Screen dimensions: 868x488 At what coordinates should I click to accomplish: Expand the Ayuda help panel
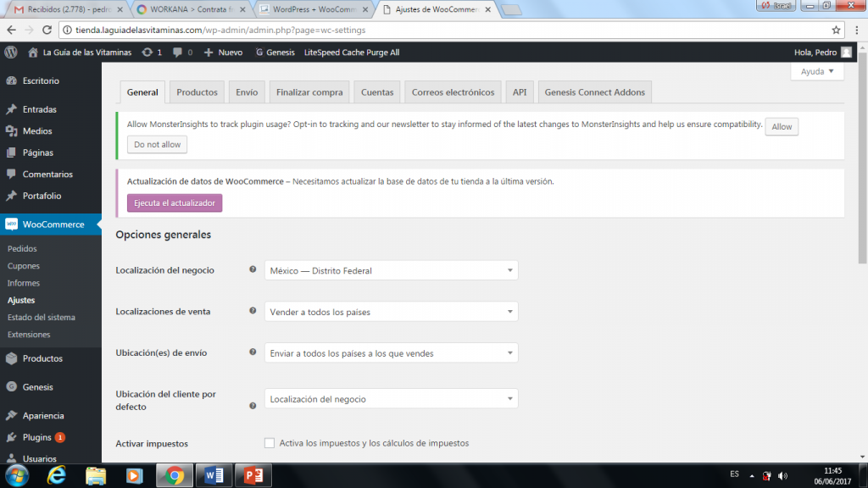coord(817,71)
